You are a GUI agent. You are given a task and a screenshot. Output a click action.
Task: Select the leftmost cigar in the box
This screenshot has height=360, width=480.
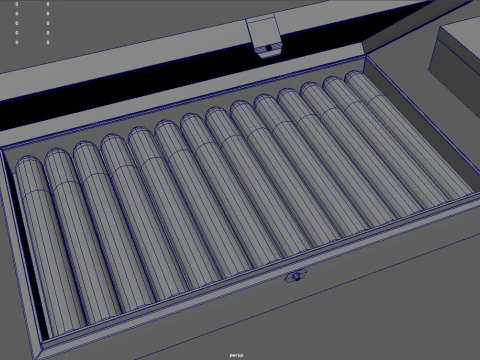pos(50,247)
